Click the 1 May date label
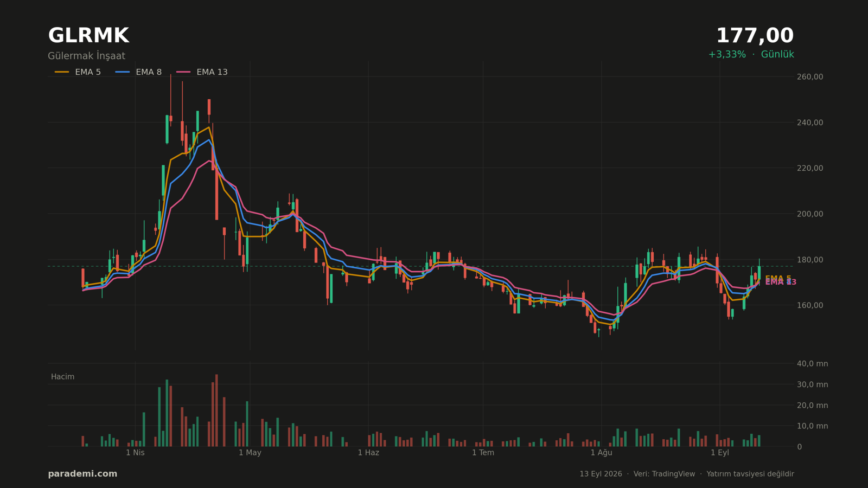The width and height of the screenshot is (868, 488). 250,453
